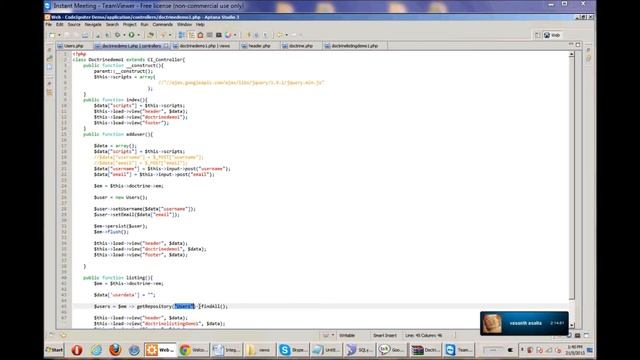The height and width of the screenshot is (360, 640).
Task: Select the Web perspective button
Action: pos(553,35)
